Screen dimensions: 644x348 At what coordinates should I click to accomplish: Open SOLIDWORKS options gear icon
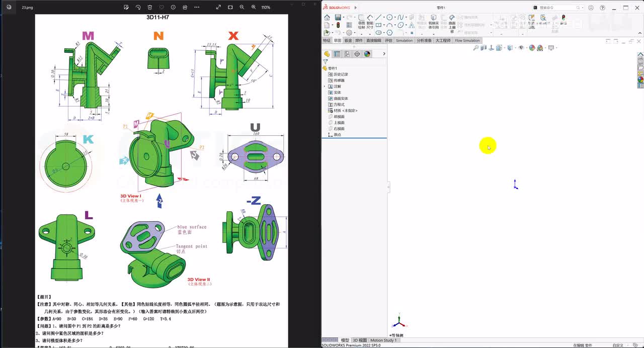(349, 33)
